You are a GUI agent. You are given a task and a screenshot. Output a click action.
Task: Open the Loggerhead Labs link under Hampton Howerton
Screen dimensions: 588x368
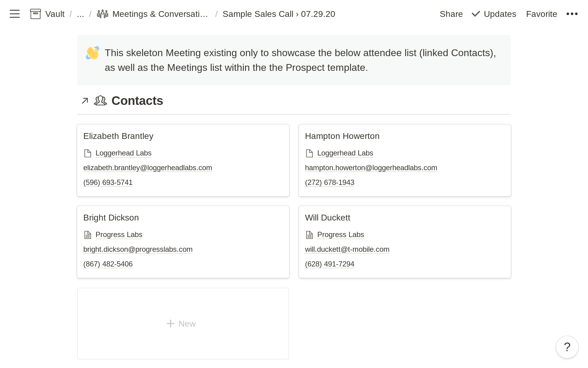tap(345, 153)
